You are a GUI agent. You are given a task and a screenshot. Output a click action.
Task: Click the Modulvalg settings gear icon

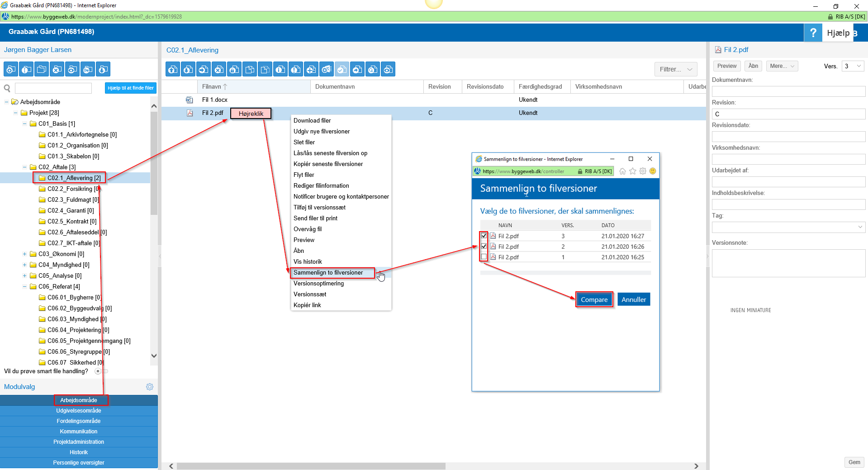pos(150,387)
